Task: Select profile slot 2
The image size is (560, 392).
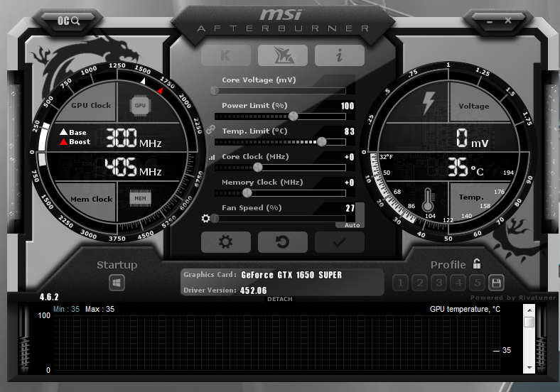Action: click(419, 283)
